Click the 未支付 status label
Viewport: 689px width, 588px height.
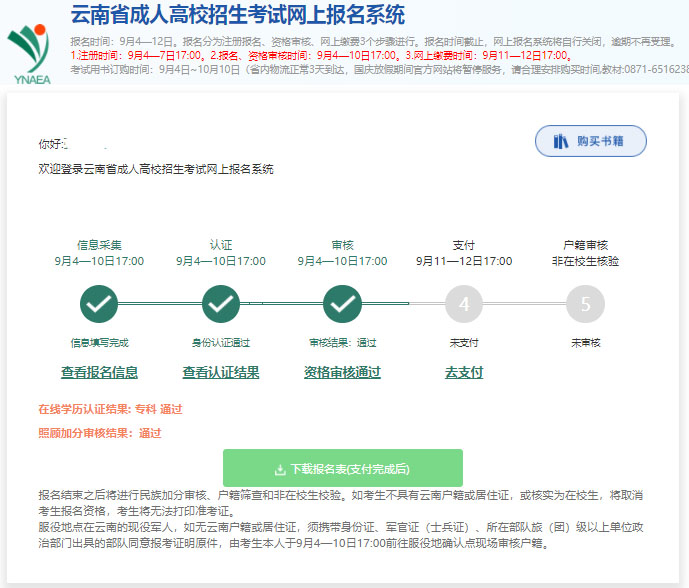(x=464, y=343)
